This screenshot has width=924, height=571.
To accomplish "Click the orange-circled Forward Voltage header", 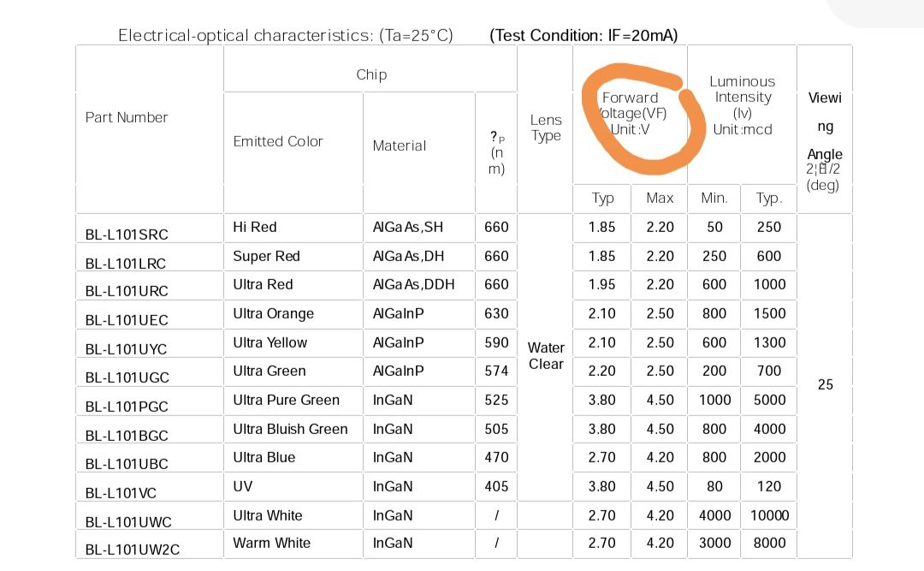I will tap(633, 113).
